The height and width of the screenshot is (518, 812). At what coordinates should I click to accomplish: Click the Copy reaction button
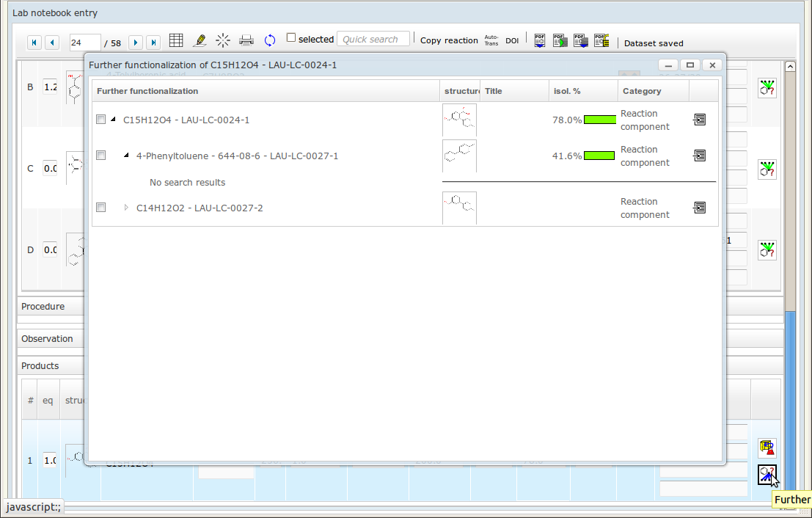click(449, 41)
